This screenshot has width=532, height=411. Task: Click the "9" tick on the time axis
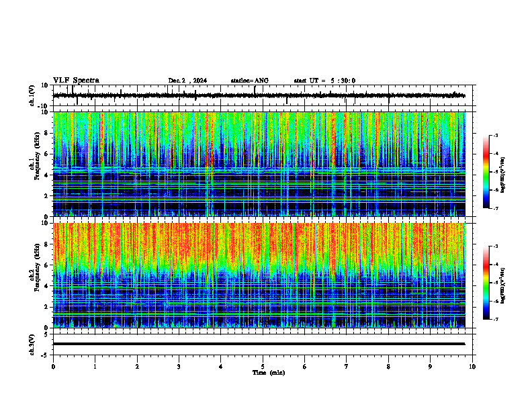coord(430,367)
